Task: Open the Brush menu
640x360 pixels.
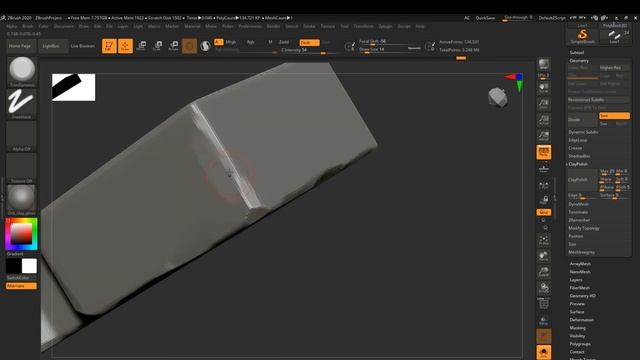Action: point(28,26)
